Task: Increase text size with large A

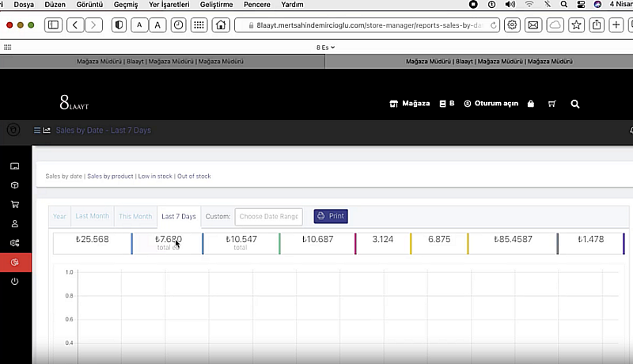Action: coord(157,25)
